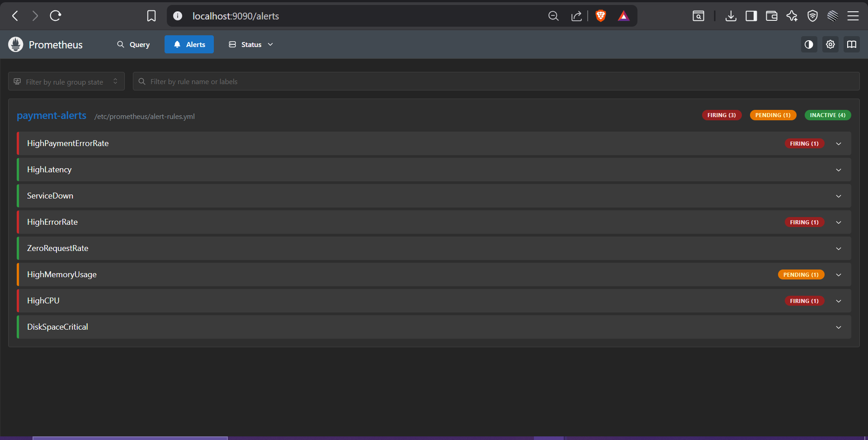Open the Brave Wallet icon
Screen dimensions: 868x440
pyautogui.click(x=772, y=16)
